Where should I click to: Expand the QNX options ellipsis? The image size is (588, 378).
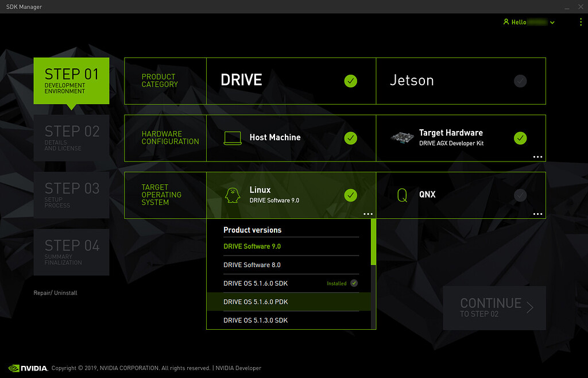[538, 214]
